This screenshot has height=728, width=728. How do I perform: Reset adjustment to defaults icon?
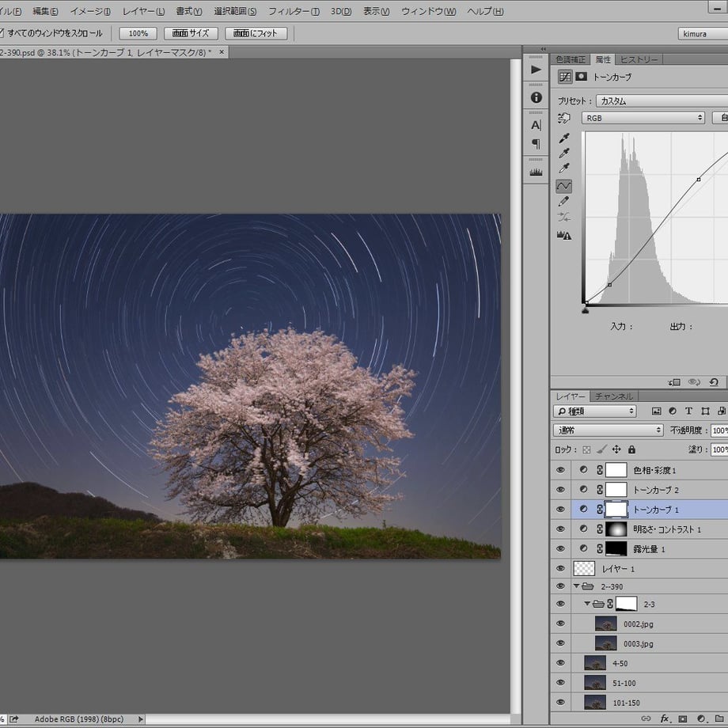coord(714,382)
